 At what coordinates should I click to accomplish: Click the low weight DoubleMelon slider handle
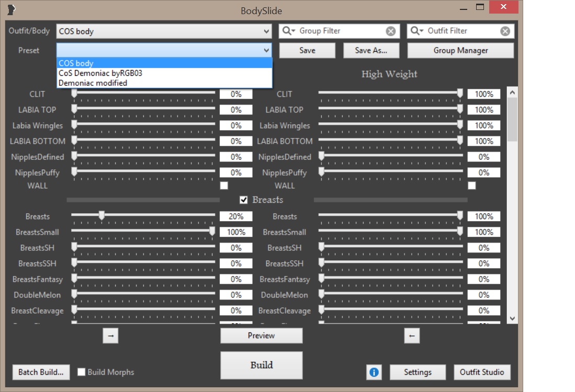pos(74,294)
